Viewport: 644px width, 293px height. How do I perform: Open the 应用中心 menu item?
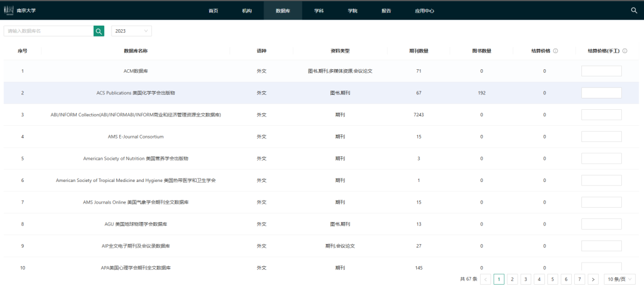(425, 11)
